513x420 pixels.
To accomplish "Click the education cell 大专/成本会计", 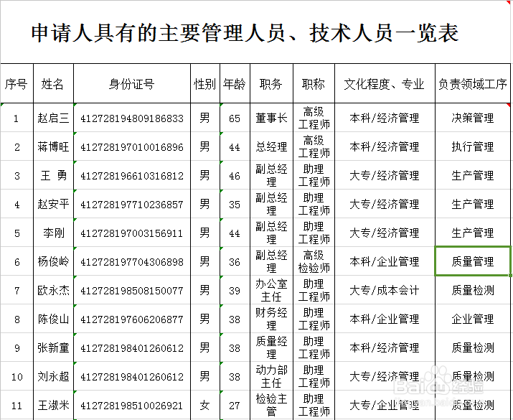I will [x=385, y=290].
